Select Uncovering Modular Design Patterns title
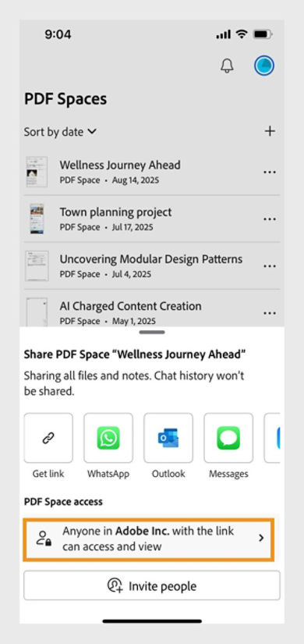Screen dimensions: 304x644 (x=151, y=259)
